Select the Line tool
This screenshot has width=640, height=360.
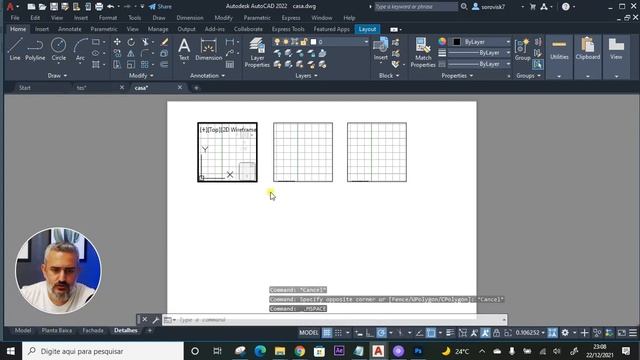click(15, 49)
